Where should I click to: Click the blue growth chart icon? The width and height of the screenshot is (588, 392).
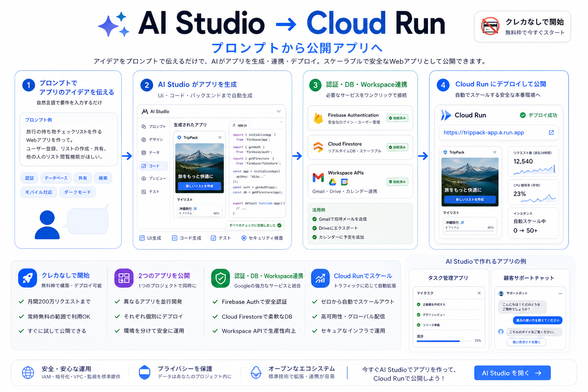(x=320, y=278)
